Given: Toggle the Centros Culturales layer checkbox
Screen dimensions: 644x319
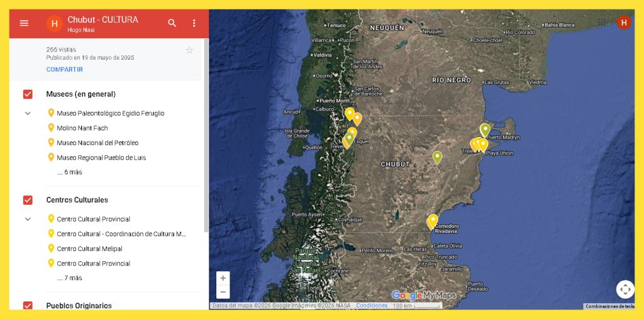Looking at the screenshot, I should pyautogui.click(x=28, y=200).
